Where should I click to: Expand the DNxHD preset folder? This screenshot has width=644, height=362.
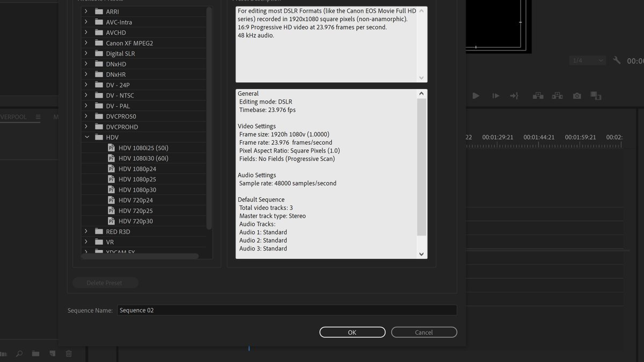(86, 64)
